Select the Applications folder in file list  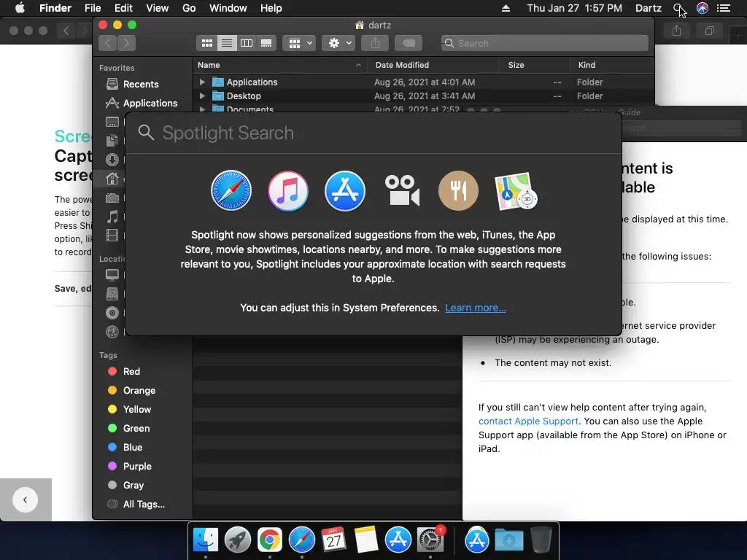(424, 82)
